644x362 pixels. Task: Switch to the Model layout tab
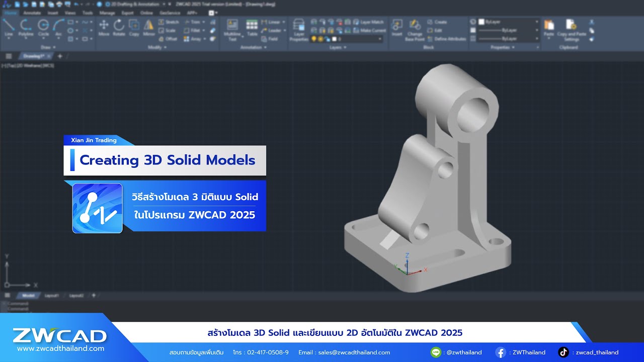tap(29, 296)
